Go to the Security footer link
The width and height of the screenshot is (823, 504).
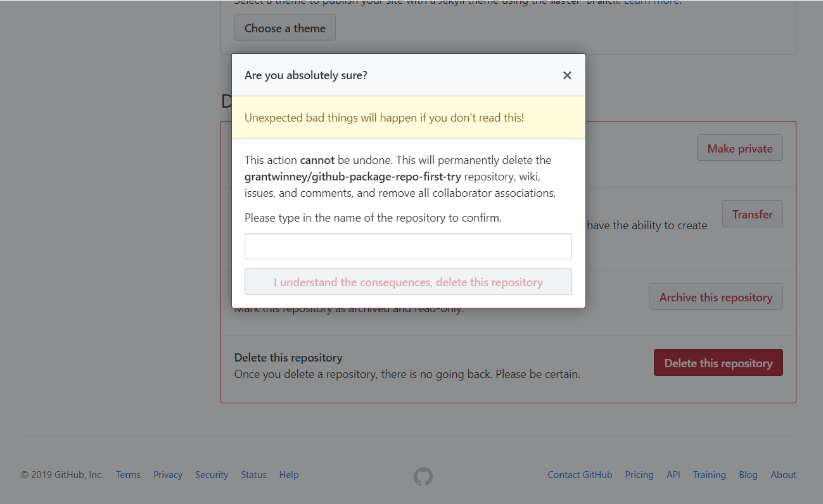[212, 475]
